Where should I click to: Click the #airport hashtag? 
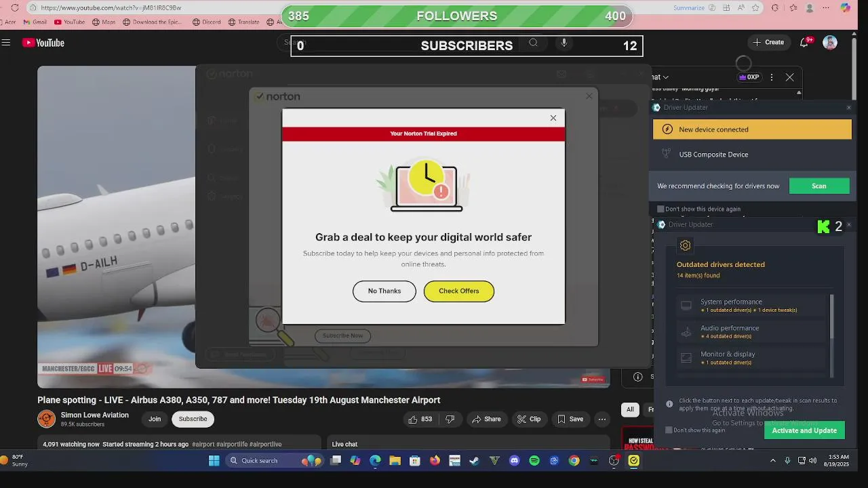click(x=203, y=445)
